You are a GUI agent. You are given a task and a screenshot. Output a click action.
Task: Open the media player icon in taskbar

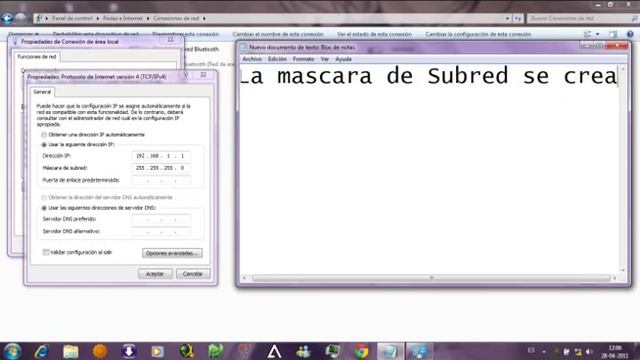point(158,351)
